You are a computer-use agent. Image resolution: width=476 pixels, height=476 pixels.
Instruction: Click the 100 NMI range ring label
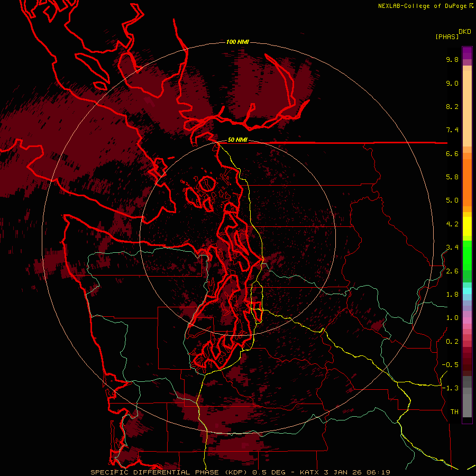(237, 42)
